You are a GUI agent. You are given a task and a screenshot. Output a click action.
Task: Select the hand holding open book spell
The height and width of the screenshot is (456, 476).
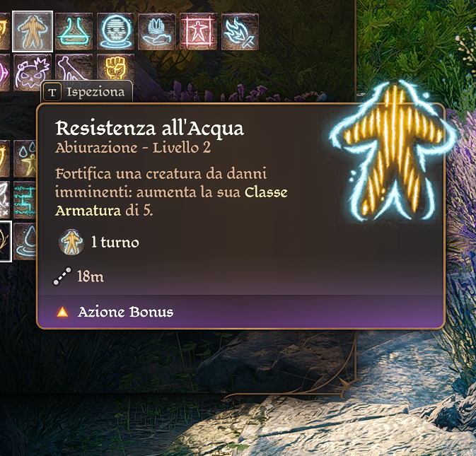(157, 32)
